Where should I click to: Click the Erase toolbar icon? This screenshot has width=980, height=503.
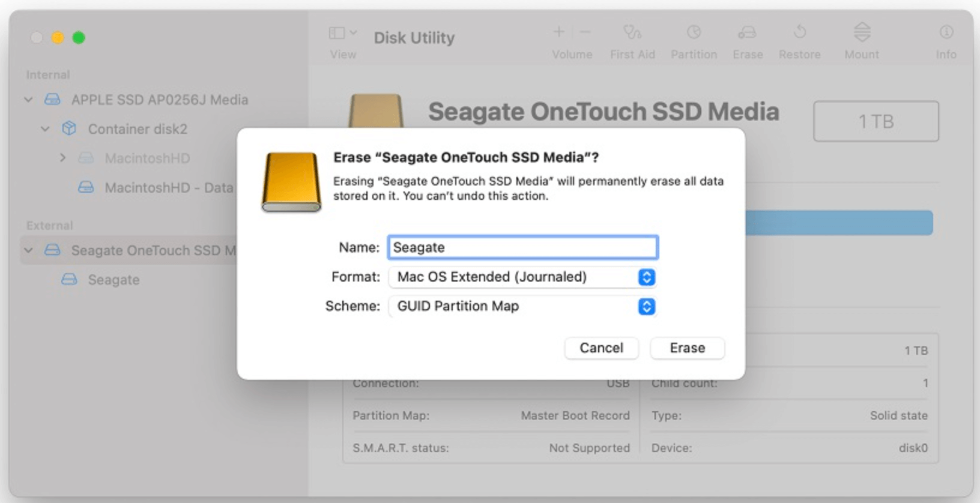pyautogui.click(x=748, y=32)
